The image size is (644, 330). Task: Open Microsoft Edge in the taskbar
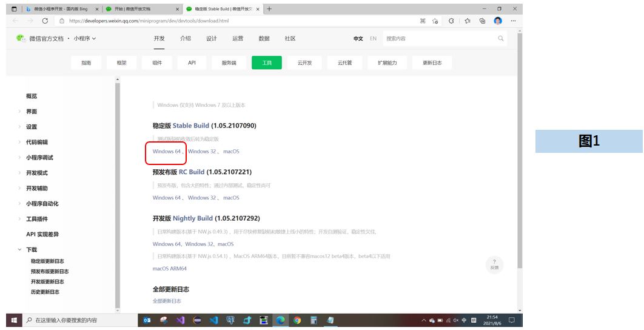click(281, 320)
